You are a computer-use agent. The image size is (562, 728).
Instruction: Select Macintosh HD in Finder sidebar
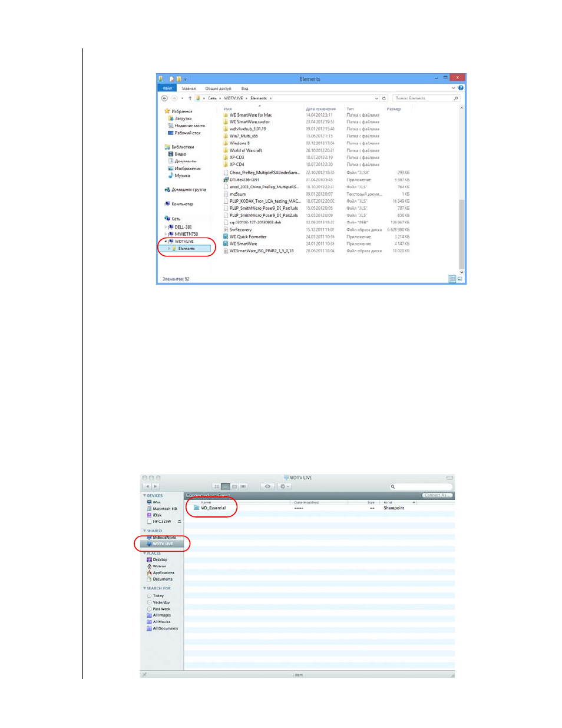point(162,509)
